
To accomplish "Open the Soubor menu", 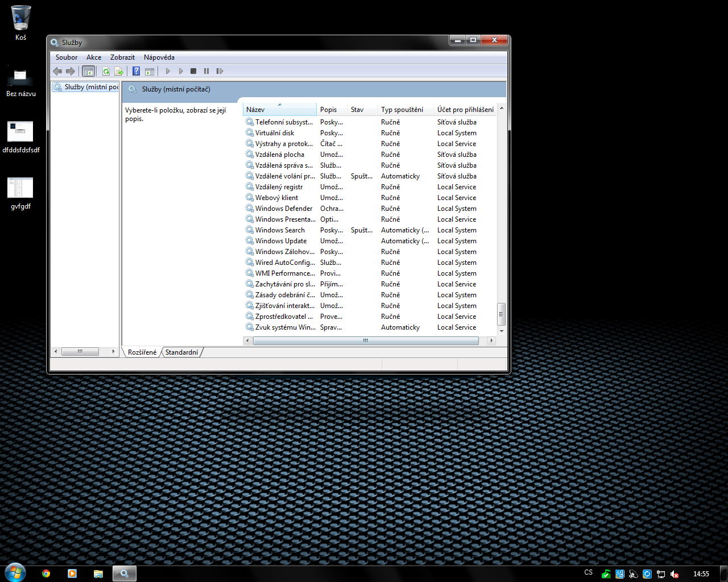I will (x=67, y=57).
